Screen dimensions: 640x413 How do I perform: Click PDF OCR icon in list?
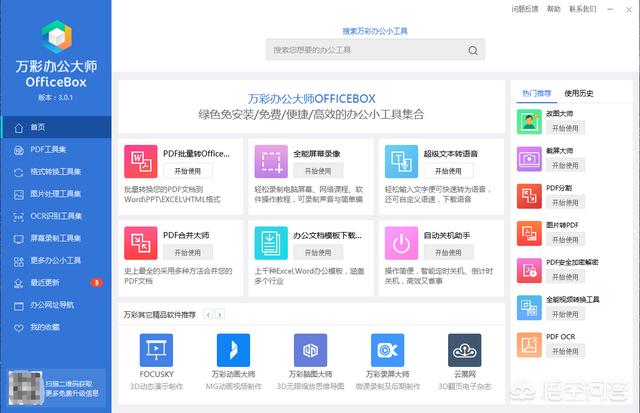(529, 344)
